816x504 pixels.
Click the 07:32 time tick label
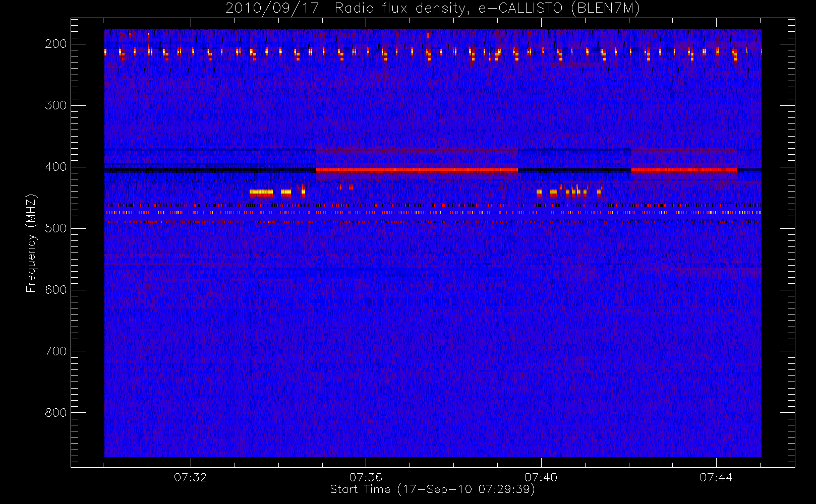click(x=191, y=477)
